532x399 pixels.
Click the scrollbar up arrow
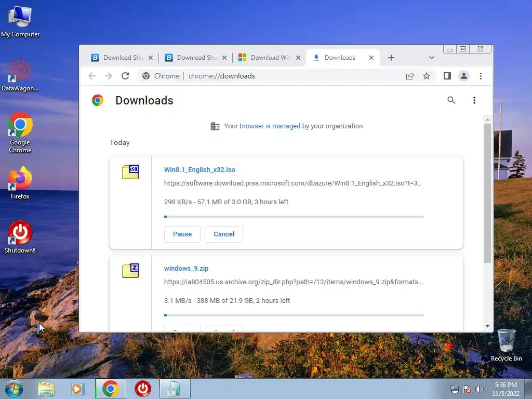click(487, 119)
